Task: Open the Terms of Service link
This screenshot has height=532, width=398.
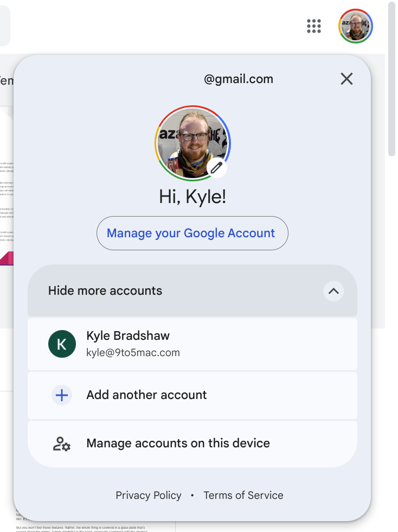Action: 243,495
